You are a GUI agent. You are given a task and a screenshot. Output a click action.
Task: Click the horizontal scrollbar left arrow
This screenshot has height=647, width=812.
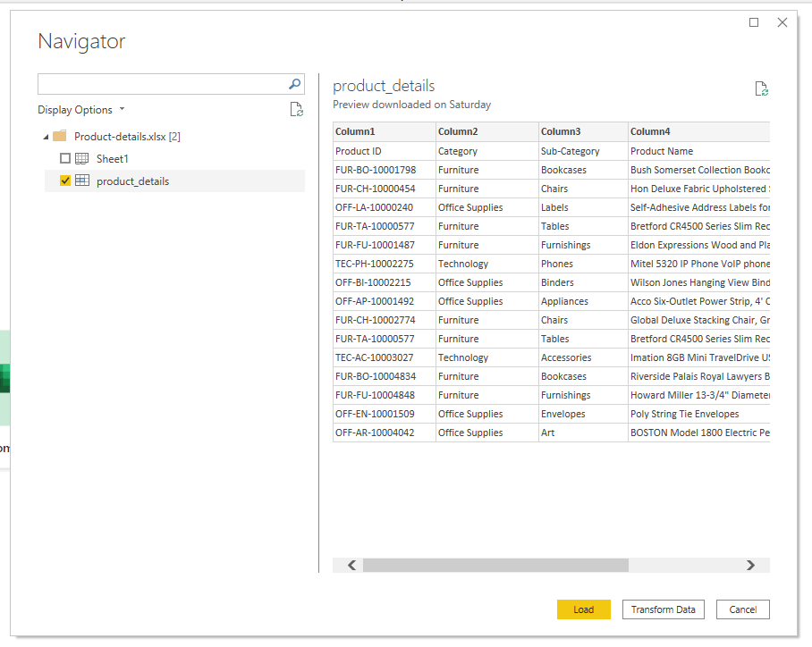point(352,565)
